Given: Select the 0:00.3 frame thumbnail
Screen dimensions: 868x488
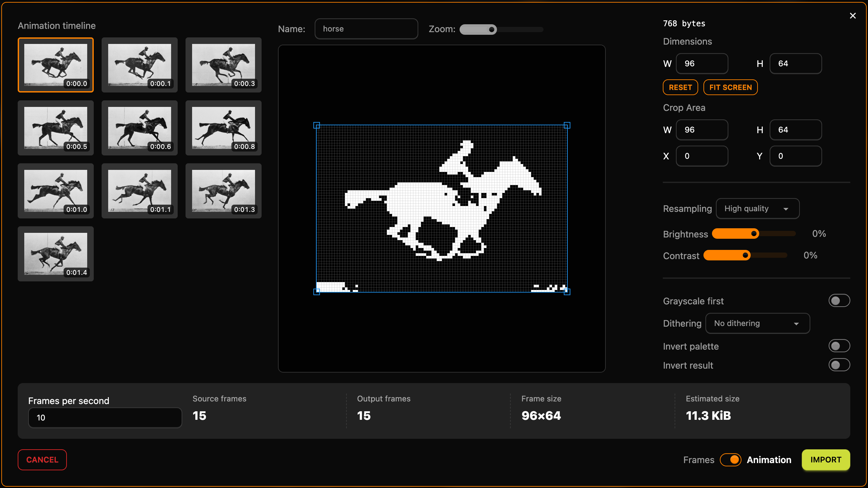Looking at the screenshot, I should 224,65.
